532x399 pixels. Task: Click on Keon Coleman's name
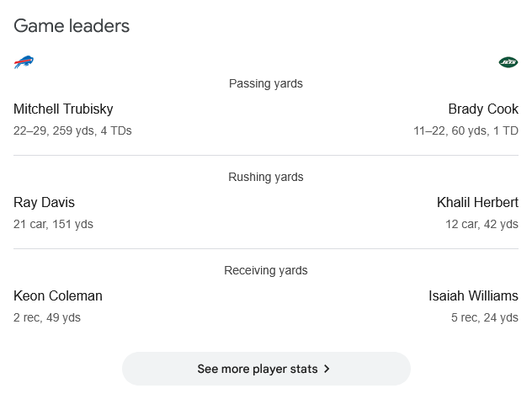click(x=58, y=295)
